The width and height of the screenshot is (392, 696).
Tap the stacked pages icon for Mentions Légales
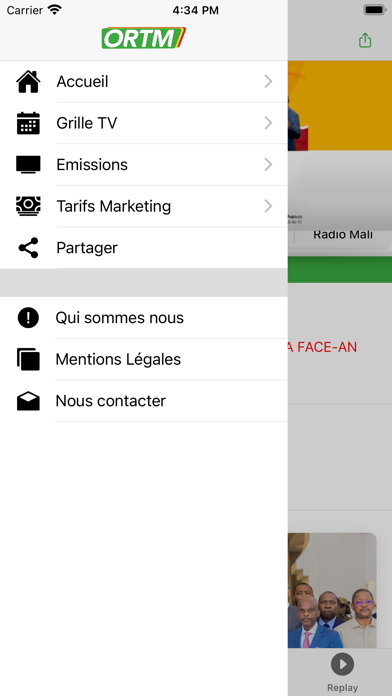[x=28, y=359]
